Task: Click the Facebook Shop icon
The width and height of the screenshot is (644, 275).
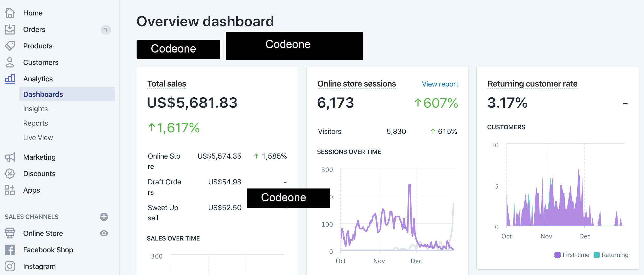Action: coord(10,250)
